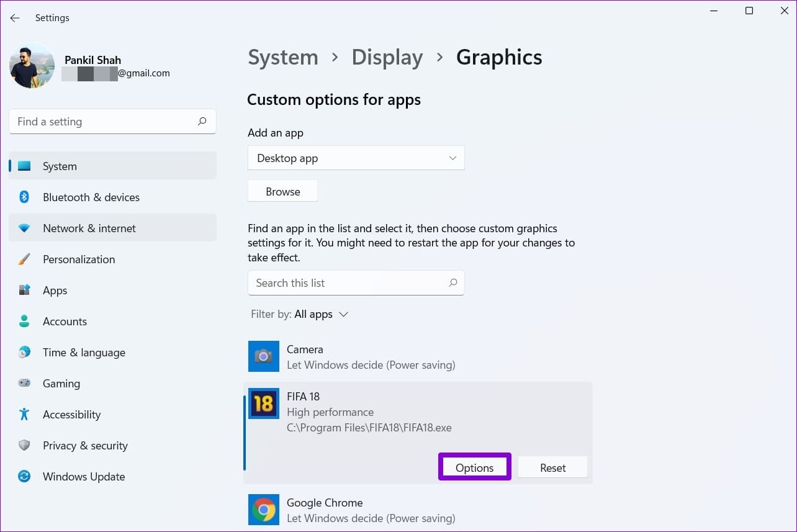The image size is (797, 532).
Task: Select the Privacy & security shield icon
Action: click(x=24, y=445)
